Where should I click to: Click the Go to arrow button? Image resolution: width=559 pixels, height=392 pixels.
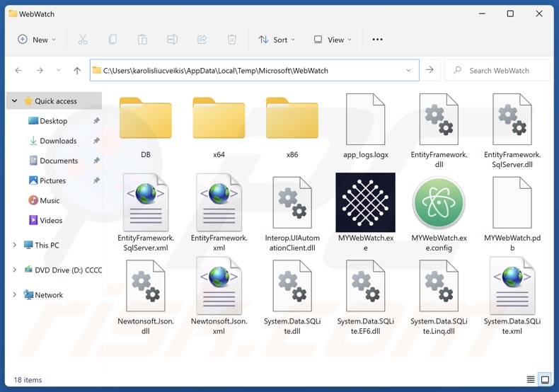430,70
